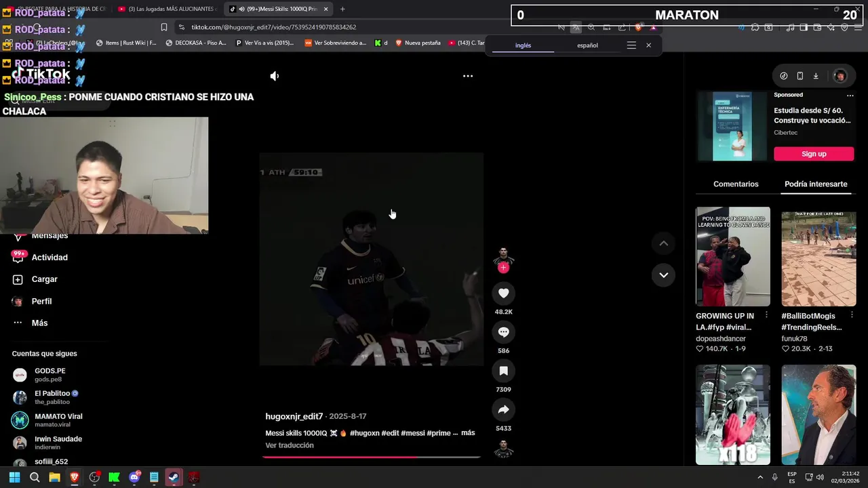Click the Brave Rewards triangle icon

click(653, 27)
